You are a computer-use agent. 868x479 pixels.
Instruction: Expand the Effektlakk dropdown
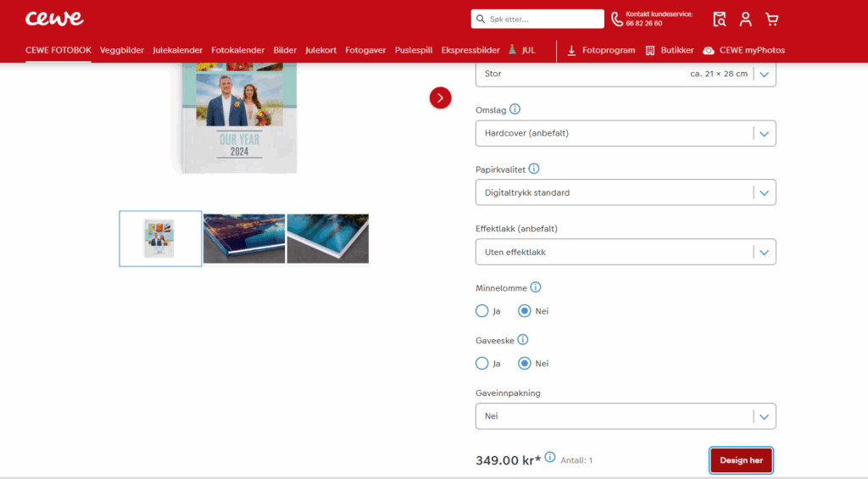click(626, 252)
